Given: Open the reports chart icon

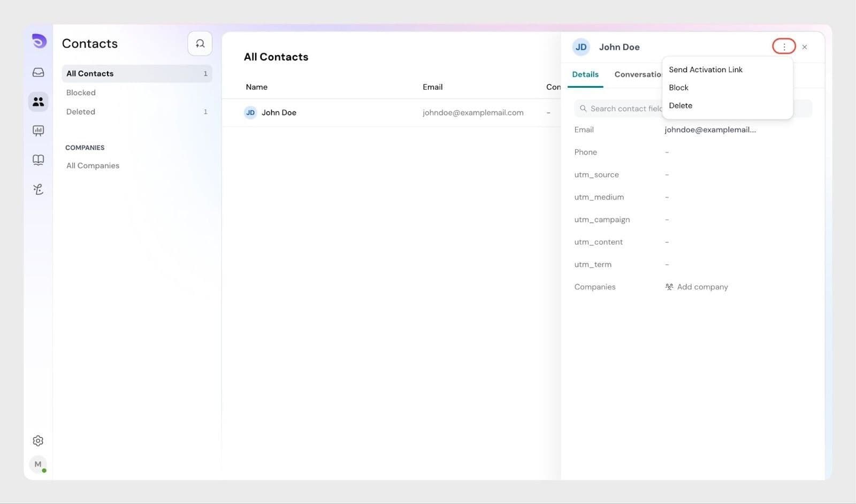Looking at the screenshot, I should click(38, 131).
